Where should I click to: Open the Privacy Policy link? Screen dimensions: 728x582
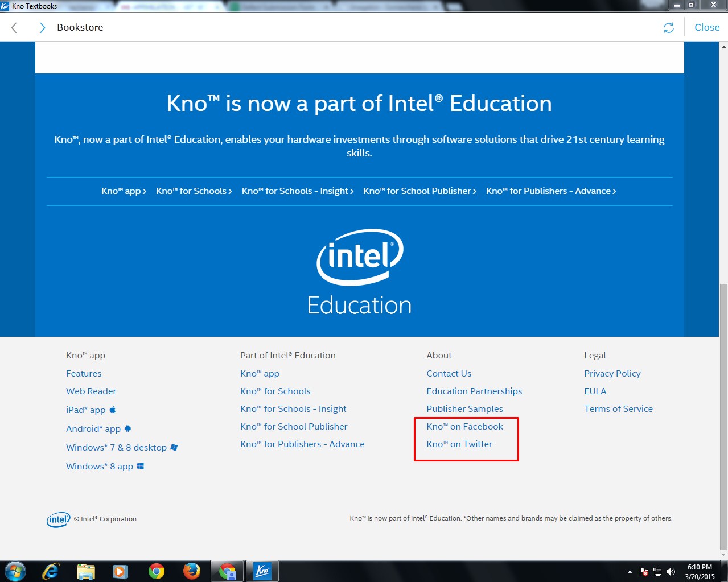coord(612,374)
